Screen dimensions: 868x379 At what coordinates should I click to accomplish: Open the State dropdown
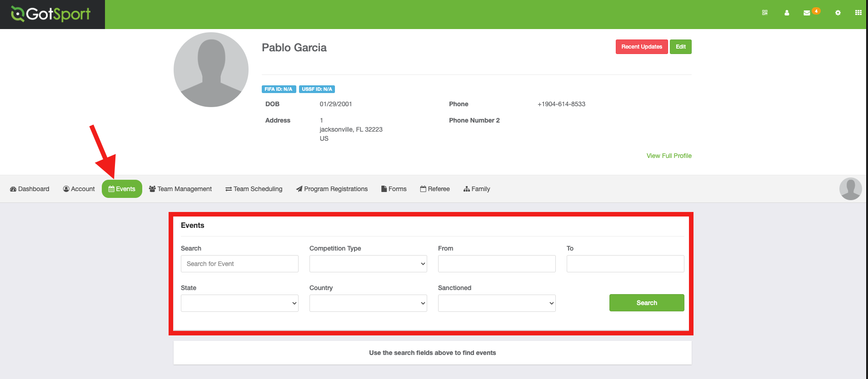coord(239,303)
